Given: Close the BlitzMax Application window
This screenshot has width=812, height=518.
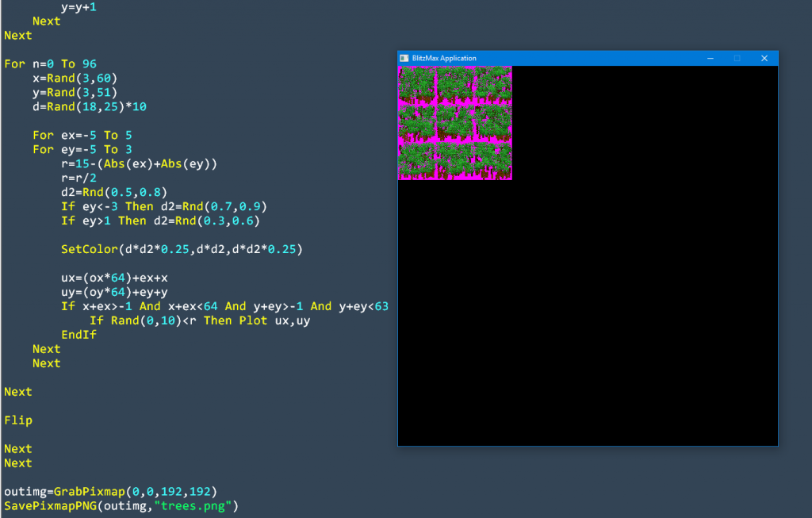Looking at the screenshot, I should (x=764, y=58).
